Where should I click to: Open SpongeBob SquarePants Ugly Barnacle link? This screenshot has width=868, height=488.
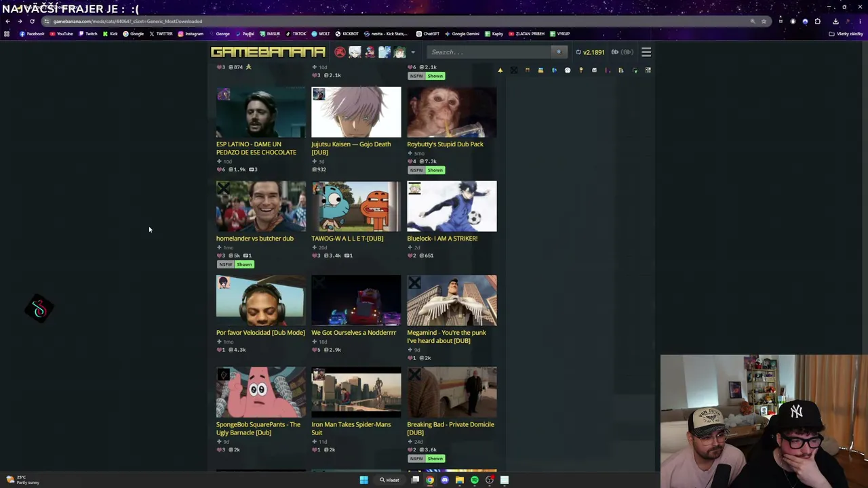click(x=258, y=428)
